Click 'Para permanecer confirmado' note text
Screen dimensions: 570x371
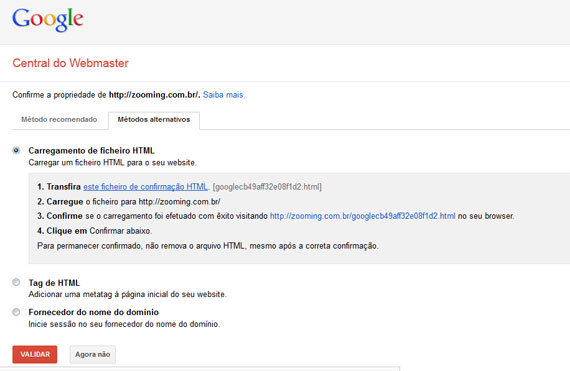(x=208, y=246)
